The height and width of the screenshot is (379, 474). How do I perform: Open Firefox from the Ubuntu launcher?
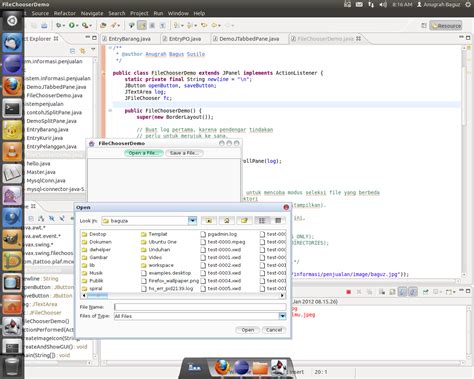coord(12,86)
